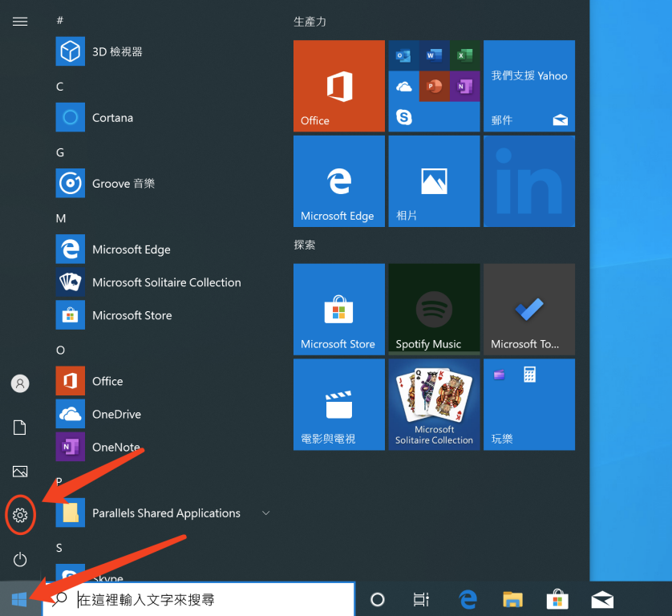Open the Spotify Music tile
Screen dimensions: 672x616
tap(434, 309)
